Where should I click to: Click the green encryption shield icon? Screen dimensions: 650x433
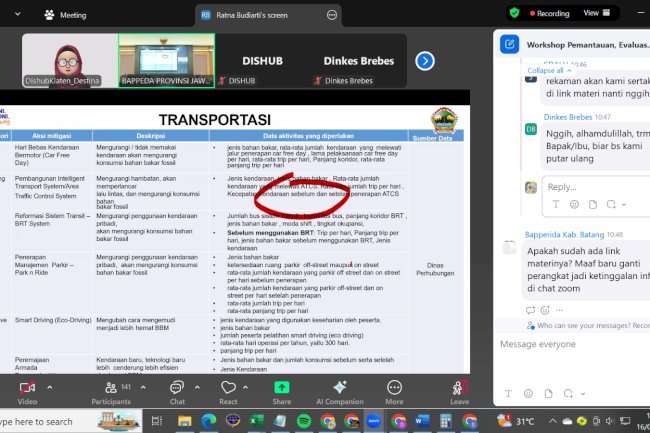click(x=514, y=13)
